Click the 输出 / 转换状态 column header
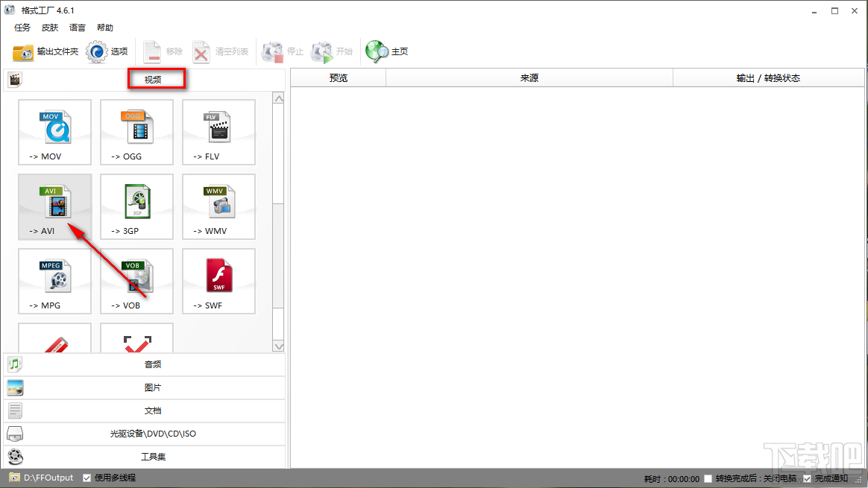This screenshot has width=868, height=488. pyautogui.click(x=768, y=78)
